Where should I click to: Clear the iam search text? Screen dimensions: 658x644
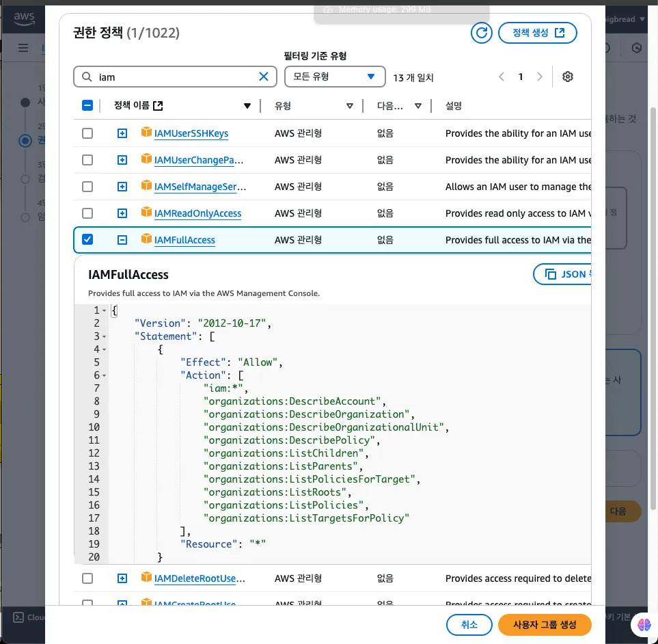[264, 77]
